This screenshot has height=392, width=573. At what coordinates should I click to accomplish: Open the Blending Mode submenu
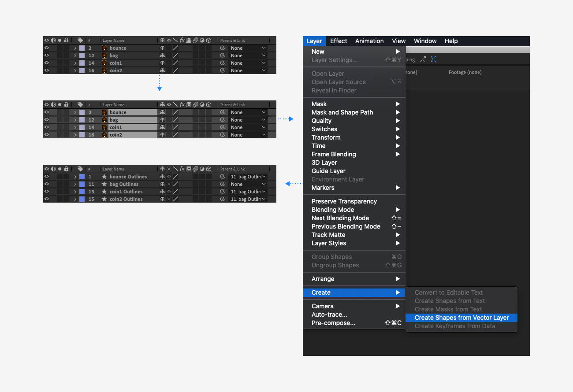(x=354, y=210)
